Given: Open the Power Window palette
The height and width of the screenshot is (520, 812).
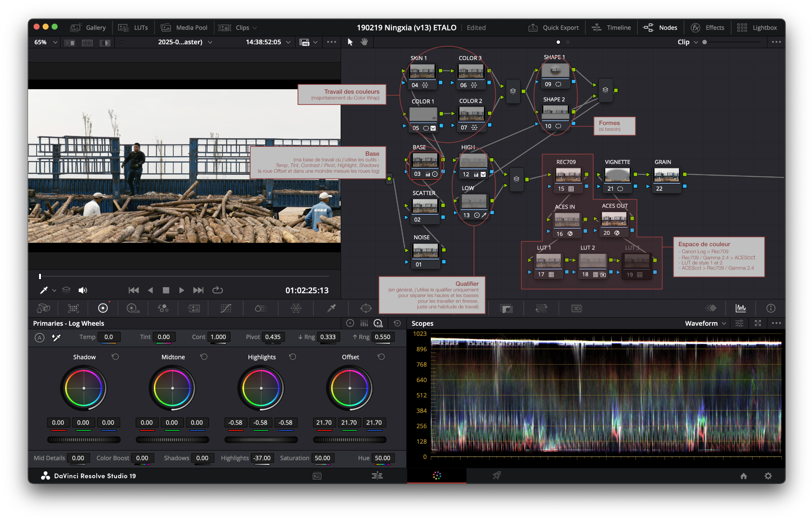Looking at the screenshot, I should (x=366, y=309).
